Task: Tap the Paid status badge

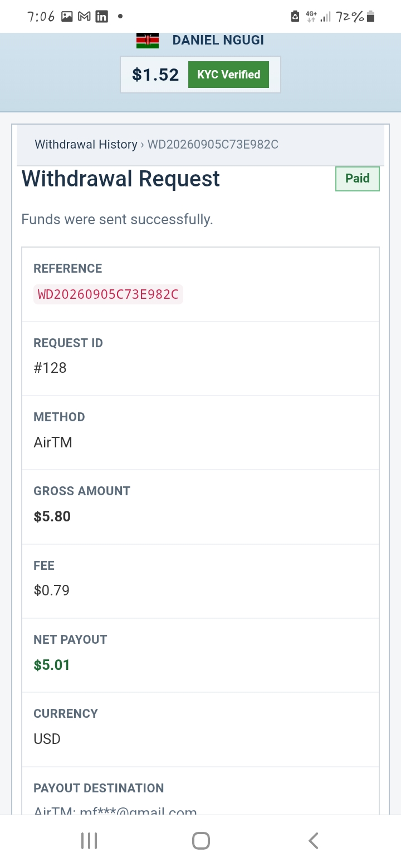Action: [x=358, y=179]
